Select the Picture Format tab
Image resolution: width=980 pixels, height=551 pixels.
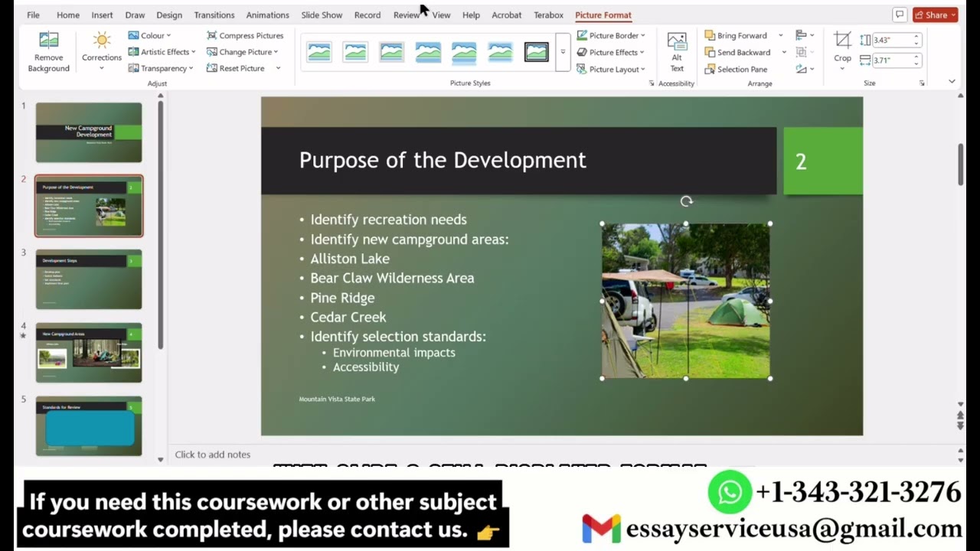tap(603, 15)
